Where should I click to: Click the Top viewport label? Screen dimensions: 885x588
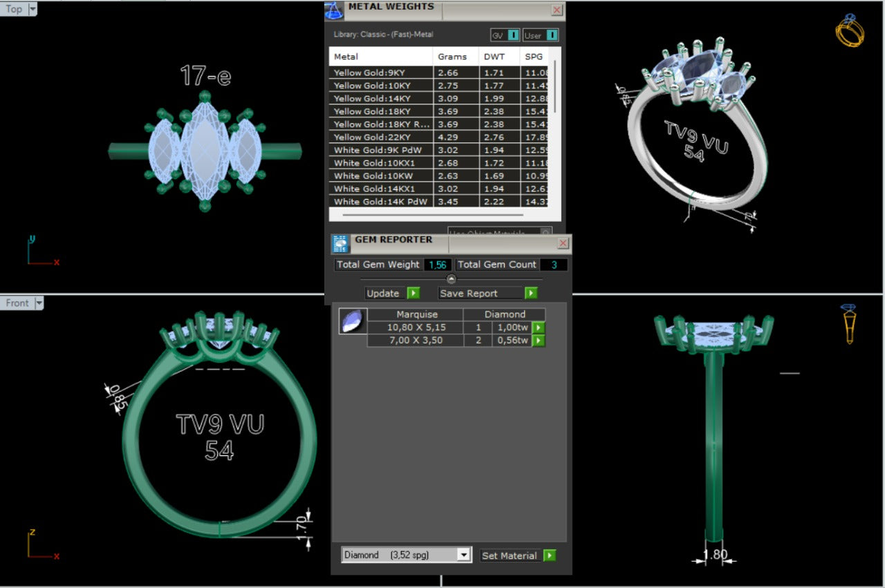[x=14, y=9]
